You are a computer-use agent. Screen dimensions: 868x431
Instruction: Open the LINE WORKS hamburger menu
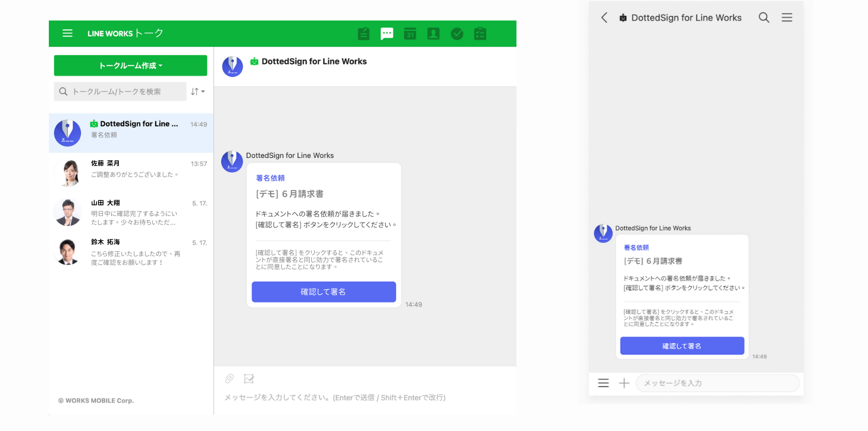67,33
